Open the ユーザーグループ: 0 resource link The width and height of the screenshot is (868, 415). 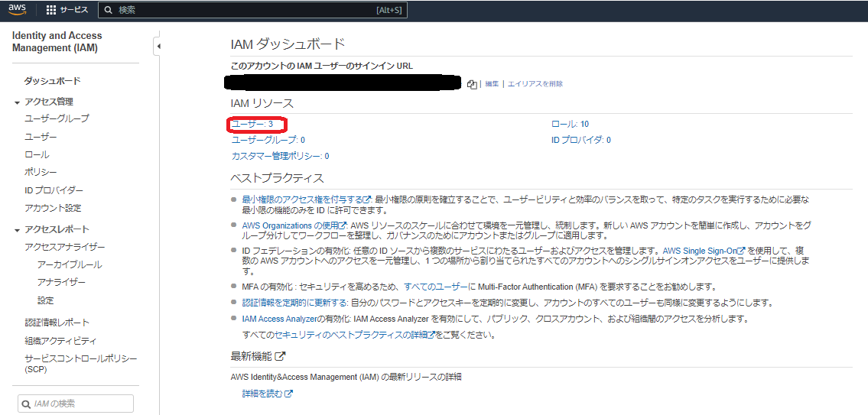[x=268, y=140]
